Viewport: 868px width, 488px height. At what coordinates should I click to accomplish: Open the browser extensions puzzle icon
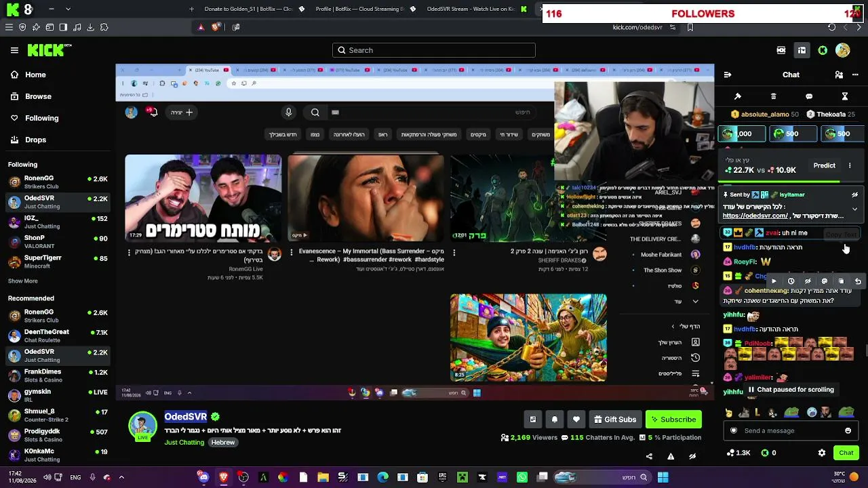[104, 27]
